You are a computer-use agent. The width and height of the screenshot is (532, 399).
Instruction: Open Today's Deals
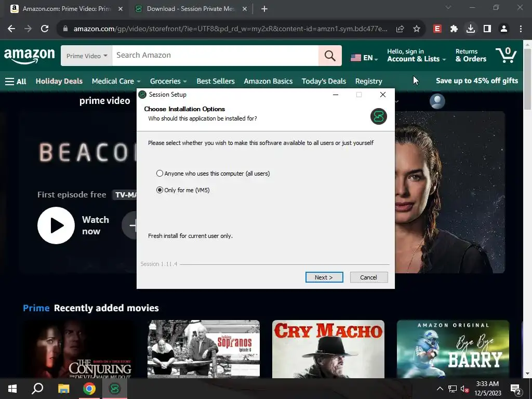coord(324,81)
